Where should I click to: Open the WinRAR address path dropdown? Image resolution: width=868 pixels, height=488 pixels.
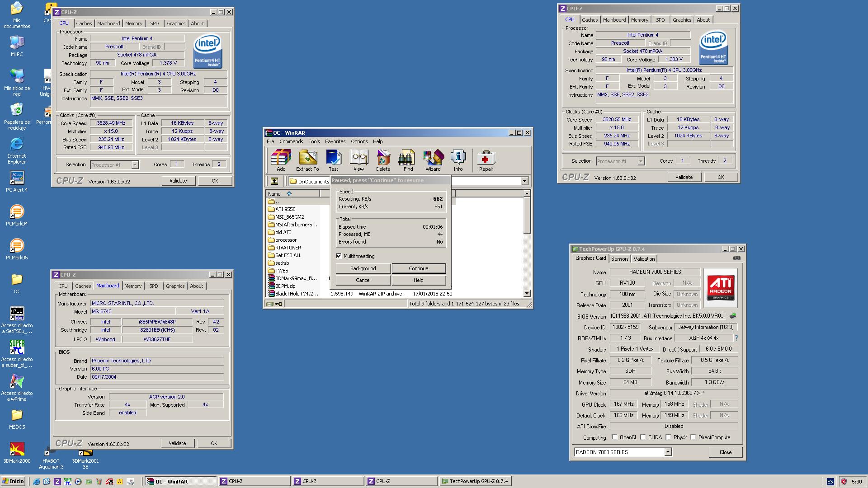tap(524, 181)
